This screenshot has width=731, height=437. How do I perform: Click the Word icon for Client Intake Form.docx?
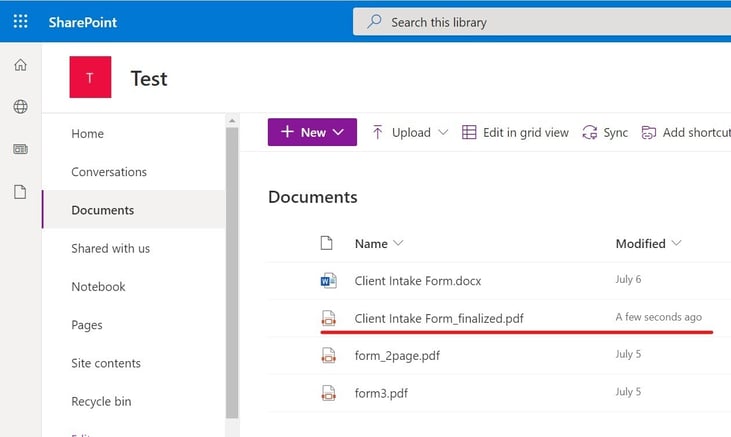tap(327, 281)
